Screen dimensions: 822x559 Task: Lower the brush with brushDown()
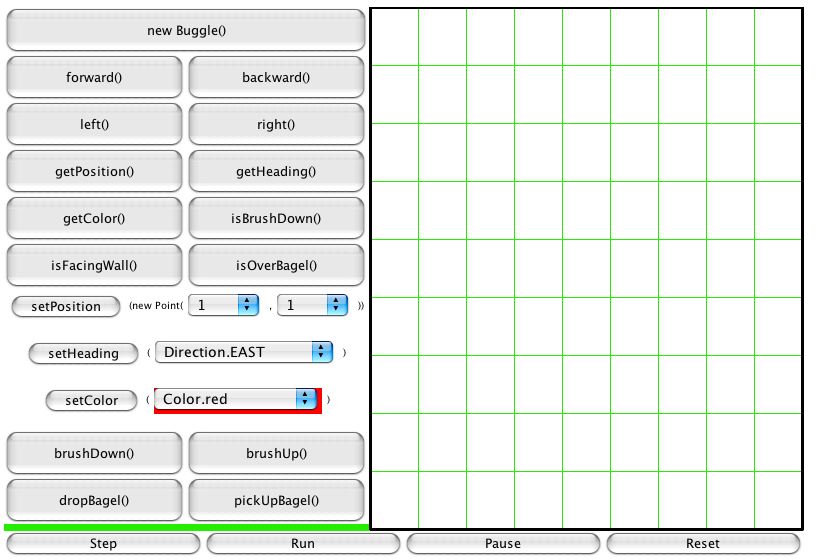94,453
